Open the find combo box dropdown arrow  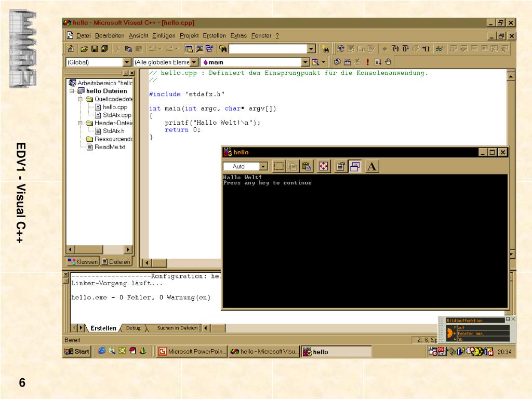point(312,49)
